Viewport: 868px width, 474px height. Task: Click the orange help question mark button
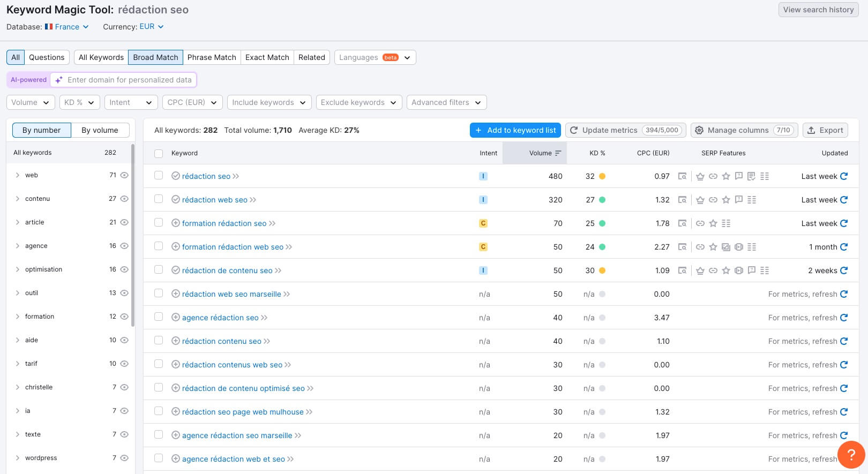tap(851, 455)
